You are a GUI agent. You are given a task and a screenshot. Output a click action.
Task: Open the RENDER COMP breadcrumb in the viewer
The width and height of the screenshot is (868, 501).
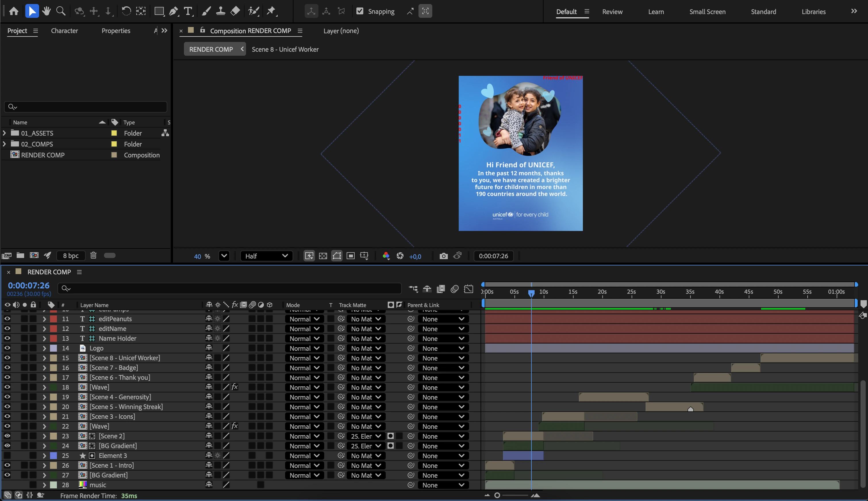(x=211, y=49)
